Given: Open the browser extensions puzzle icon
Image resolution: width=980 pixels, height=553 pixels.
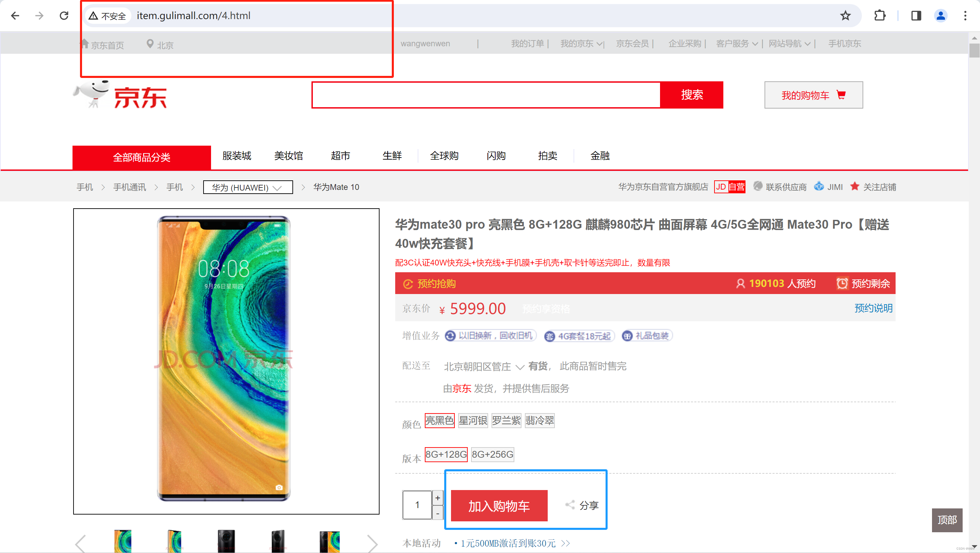Looking at the screenshot, I should coord(880,16).
